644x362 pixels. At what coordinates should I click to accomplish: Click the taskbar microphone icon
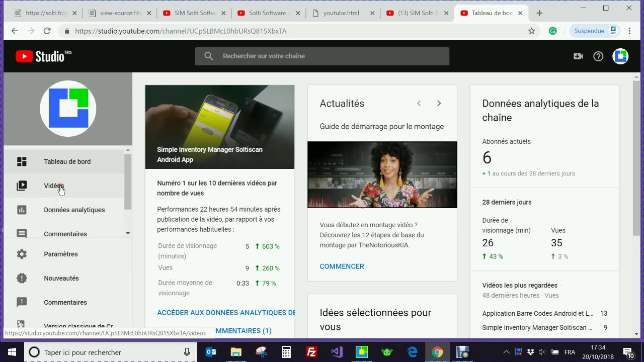pos(187,352)
